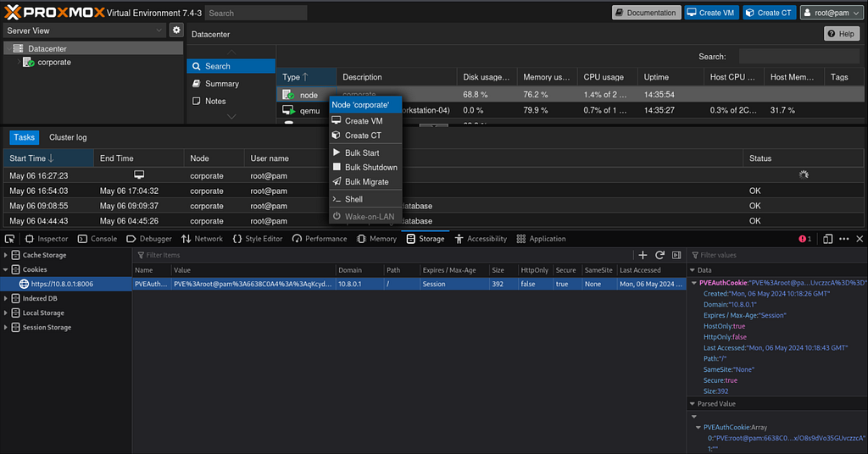Toggle responsive design mode icon
This screenshot has height=454, width=868.
[827, 239]
